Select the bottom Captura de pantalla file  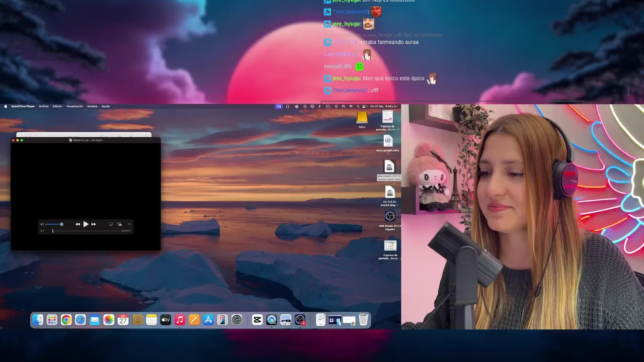click(x=390, y=249)
